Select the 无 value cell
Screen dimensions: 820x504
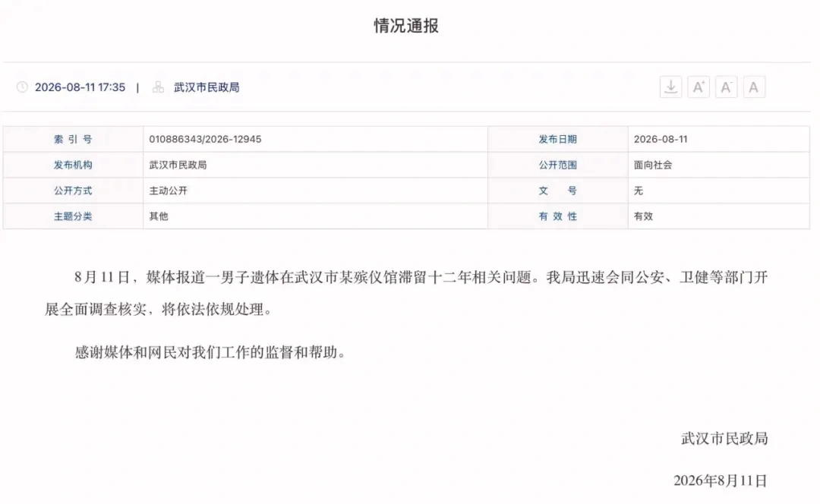click(718, 191)
